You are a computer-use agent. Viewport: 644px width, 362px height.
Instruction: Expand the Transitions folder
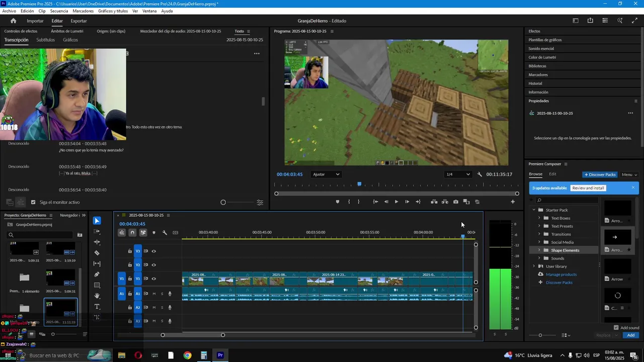(539, 234)
